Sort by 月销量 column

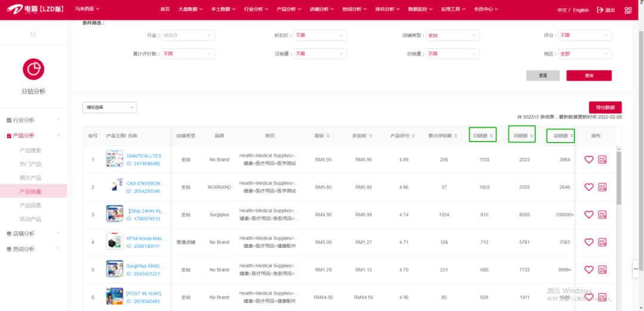[522, 136]
